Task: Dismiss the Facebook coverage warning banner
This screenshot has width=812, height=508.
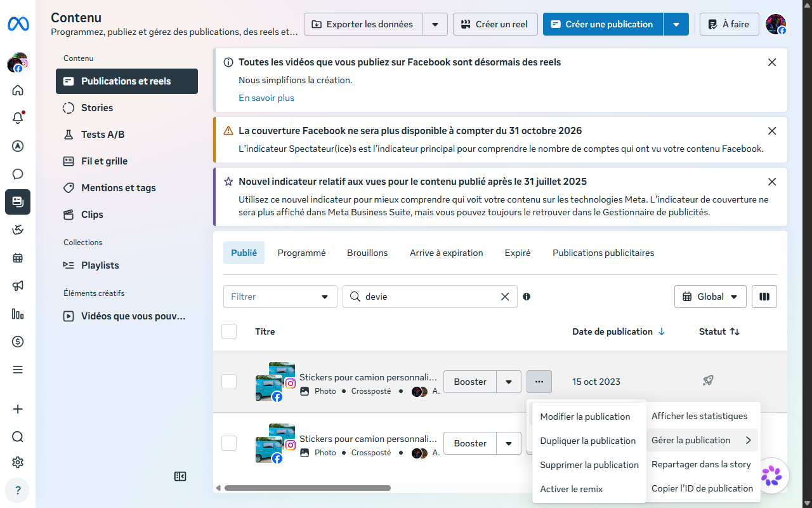Action: 772,131
